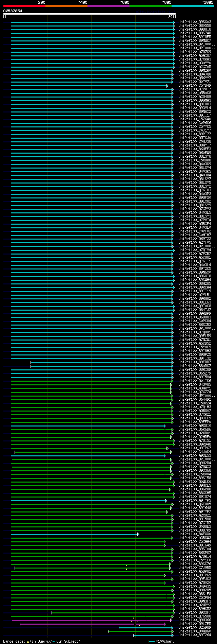Click the cyan alignment bar for B9FDD7

tap(102, 363)
